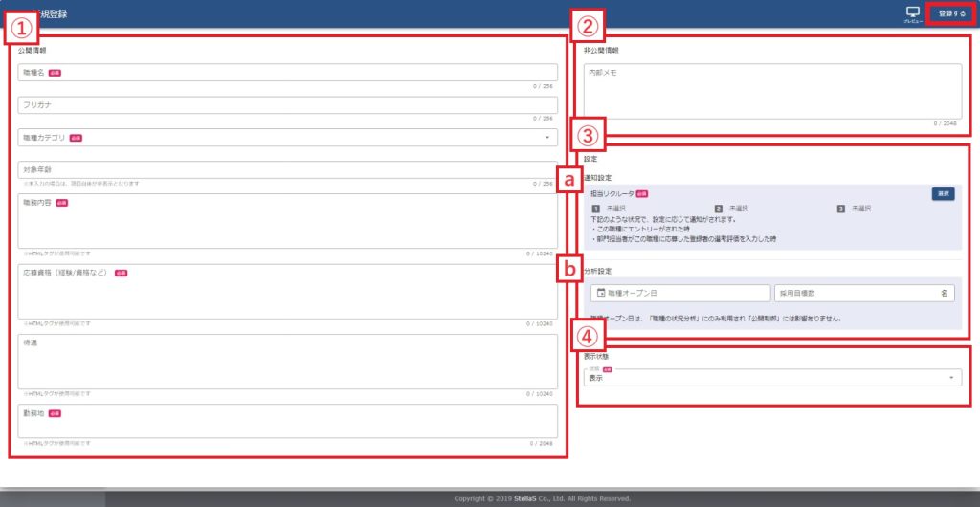Click the calendar icon in 職種オープン日
The width and height of the screenshot is (980, 507).
coord(600,293)
